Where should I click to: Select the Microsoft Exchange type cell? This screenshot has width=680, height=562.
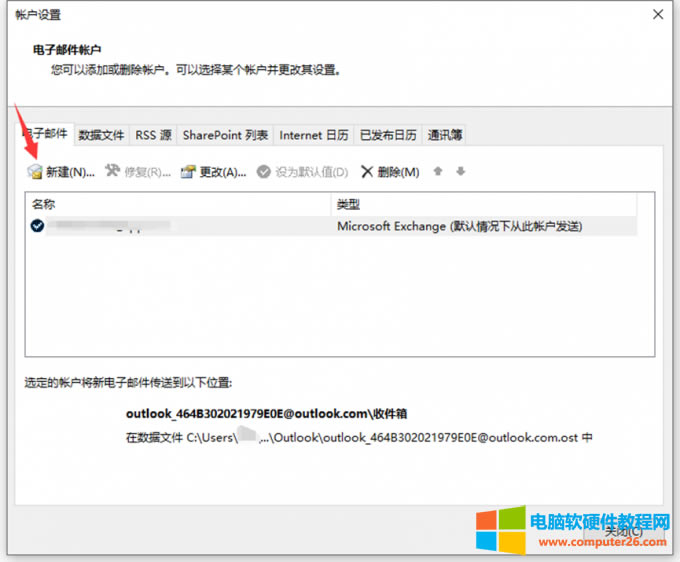click(x=460, y=226)
